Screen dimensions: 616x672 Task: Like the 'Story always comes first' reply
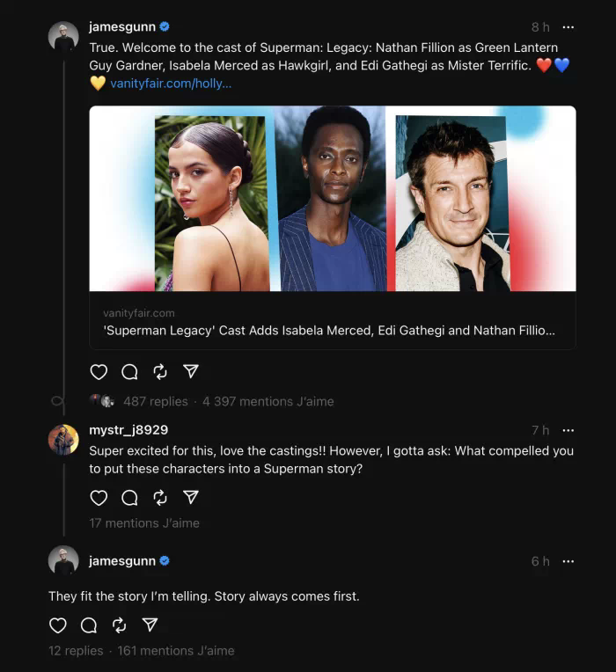pos(58,625)
